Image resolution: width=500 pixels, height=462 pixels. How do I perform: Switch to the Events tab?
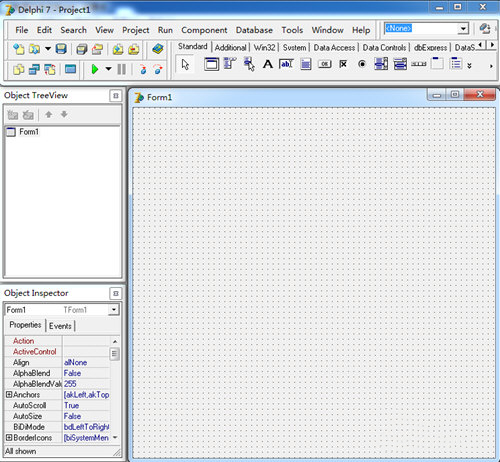(60, 326)
